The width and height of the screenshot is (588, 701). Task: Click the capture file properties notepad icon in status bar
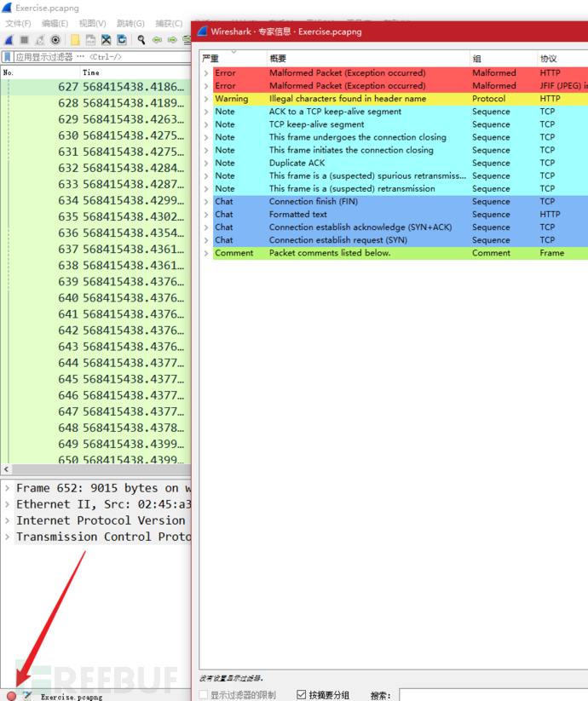pyautogui.click(x=26, y=696)
